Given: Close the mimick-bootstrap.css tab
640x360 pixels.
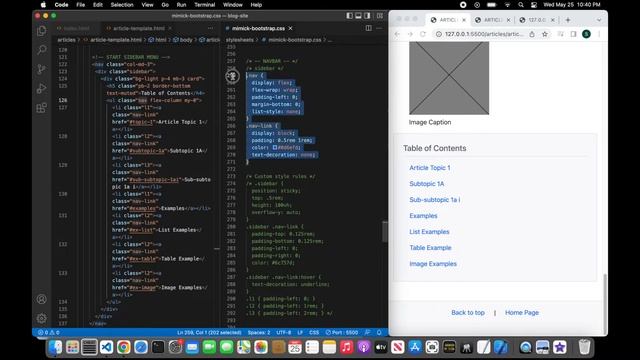Looking at the screenshot, I should tap(291, 28).
